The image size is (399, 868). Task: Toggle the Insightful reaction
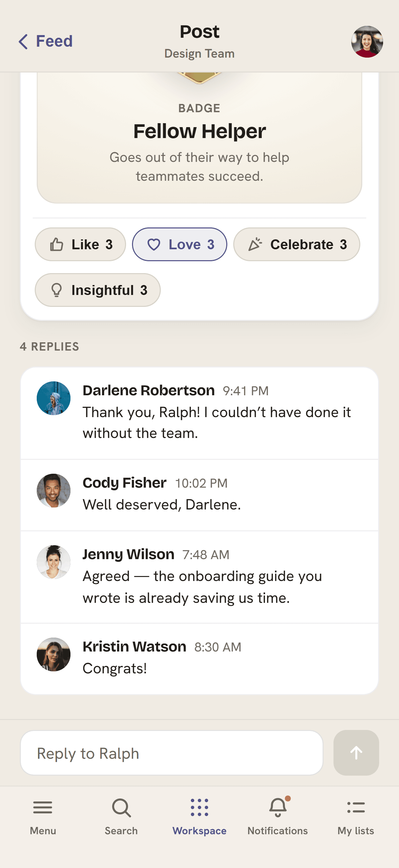[98, 290]
